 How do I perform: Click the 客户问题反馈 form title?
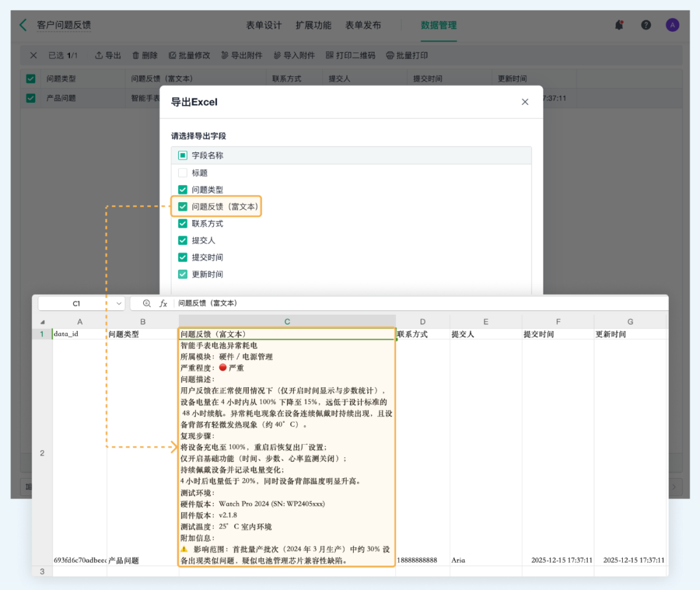(x=64, y=25)
